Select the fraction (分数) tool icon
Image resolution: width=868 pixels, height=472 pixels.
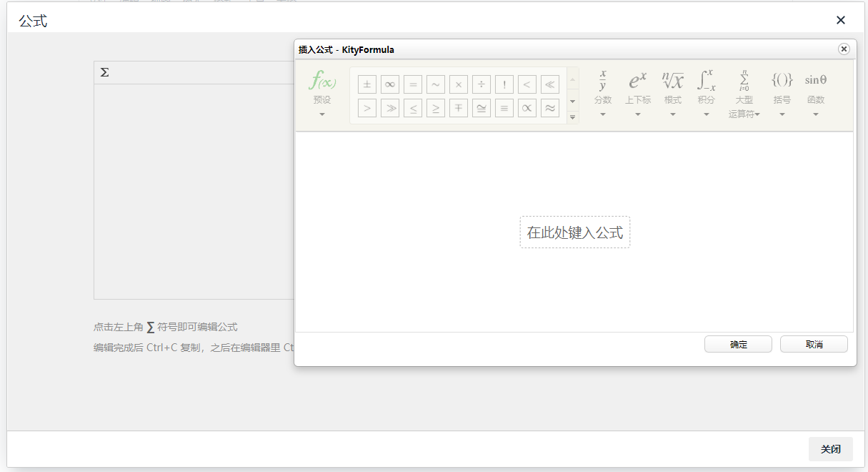602,82
